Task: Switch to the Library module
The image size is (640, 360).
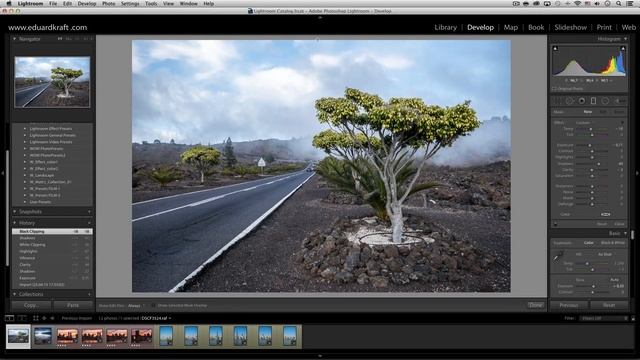Action: coord(445,27)
